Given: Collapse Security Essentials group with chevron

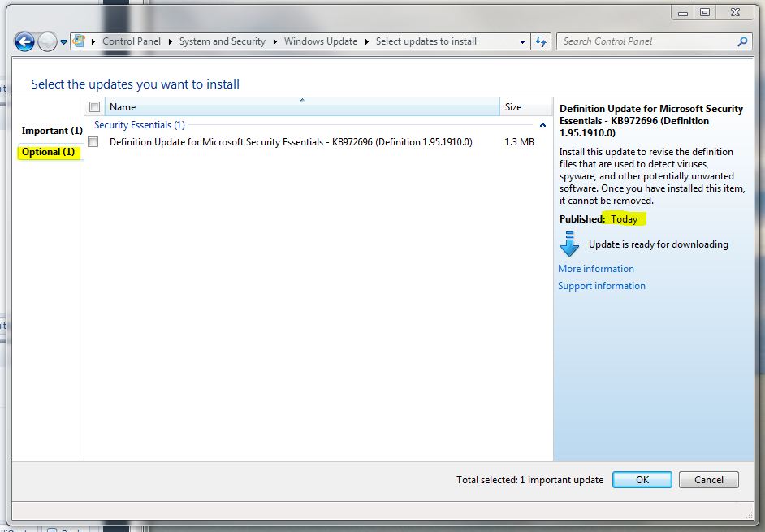Looking at the screenshot, I should pyautogui.click(x=542, y=125).
